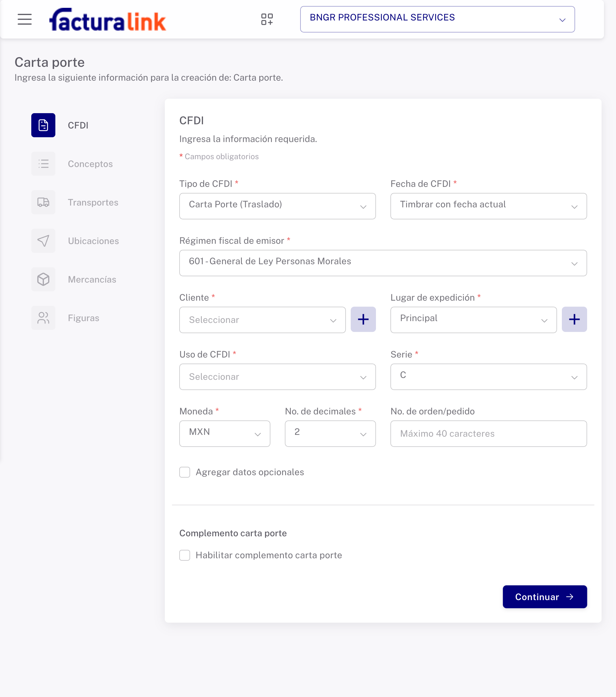The width and height of the screenshot is (616, 697).
Task: Open the Moneda MXN dropdown
Action: pyautogui.click(x=225, y=434)
